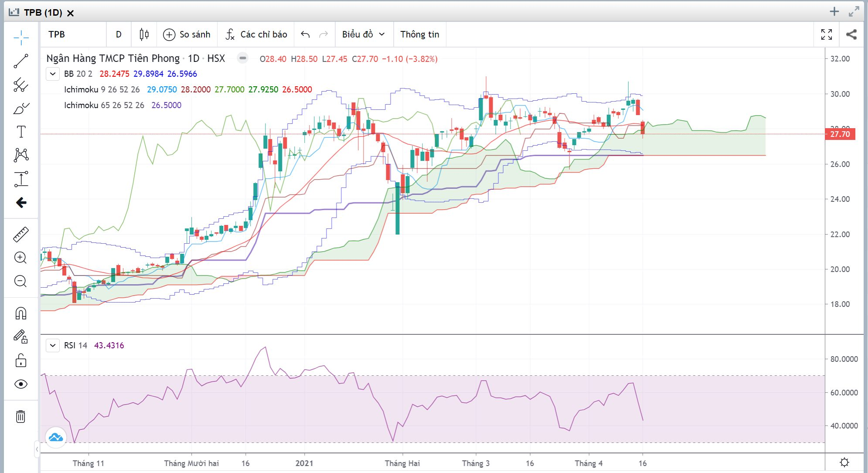868x473 pixels.
Task: Click the So sánh compare button
Action: [x=187, y=34]
